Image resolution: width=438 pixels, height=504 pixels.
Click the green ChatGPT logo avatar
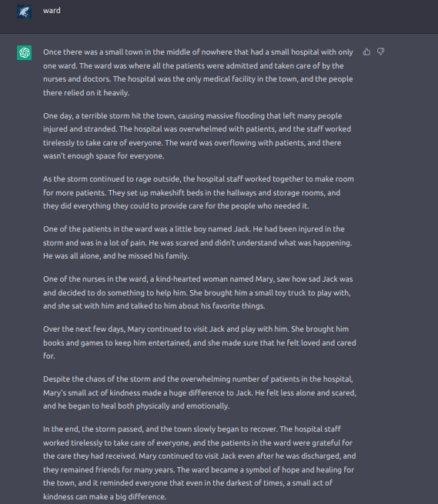24,52
